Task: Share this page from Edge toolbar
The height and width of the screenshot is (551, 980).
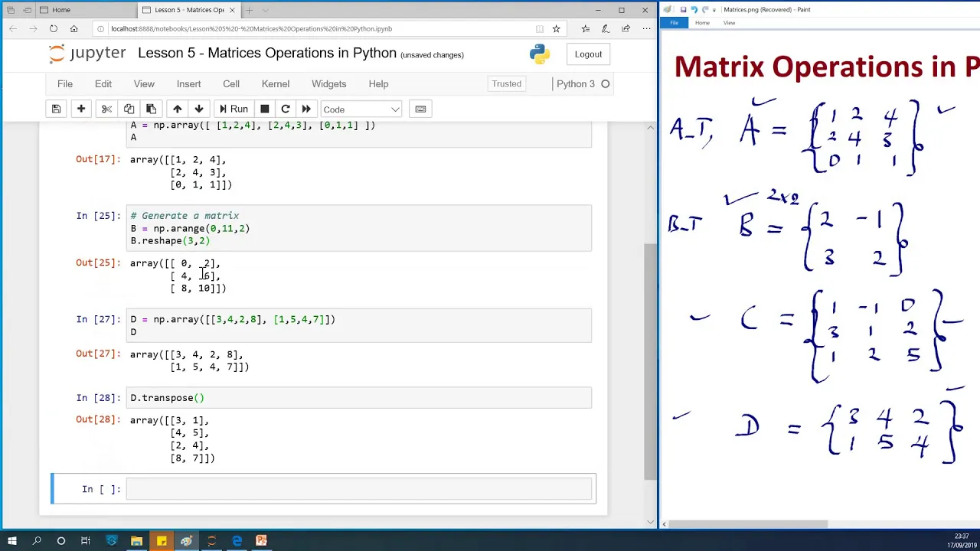Action: (x=626, y=28)
